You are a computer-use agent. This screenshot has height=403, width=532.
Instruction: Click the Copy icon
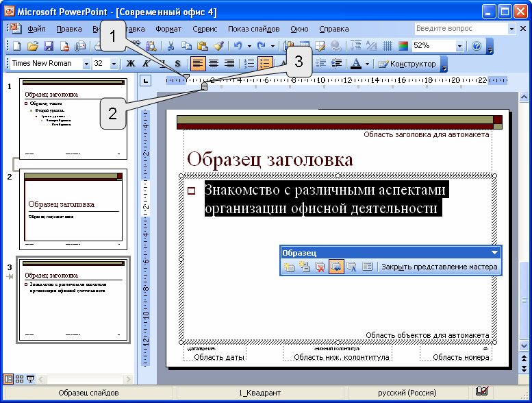[x=186, y=46]
